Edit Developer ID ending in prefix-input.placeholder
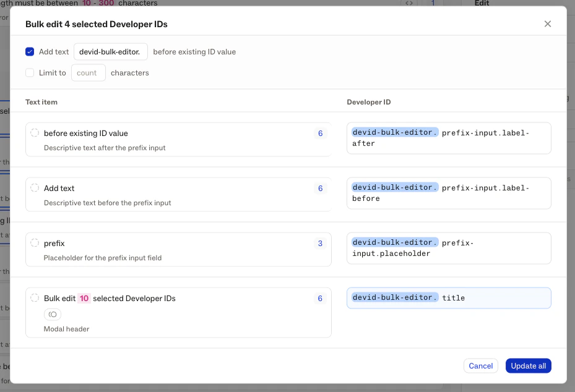 click(449, 248)
